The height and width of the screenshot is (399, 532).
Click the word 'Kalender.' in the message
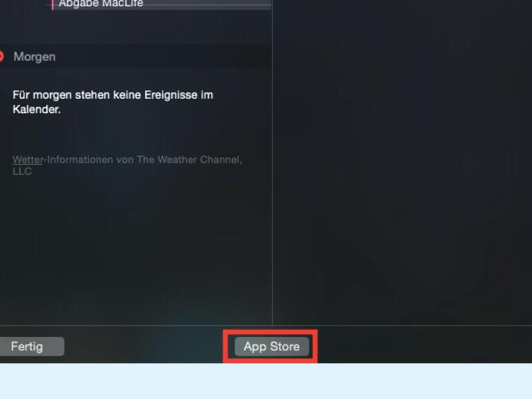(x=37, y=110)
